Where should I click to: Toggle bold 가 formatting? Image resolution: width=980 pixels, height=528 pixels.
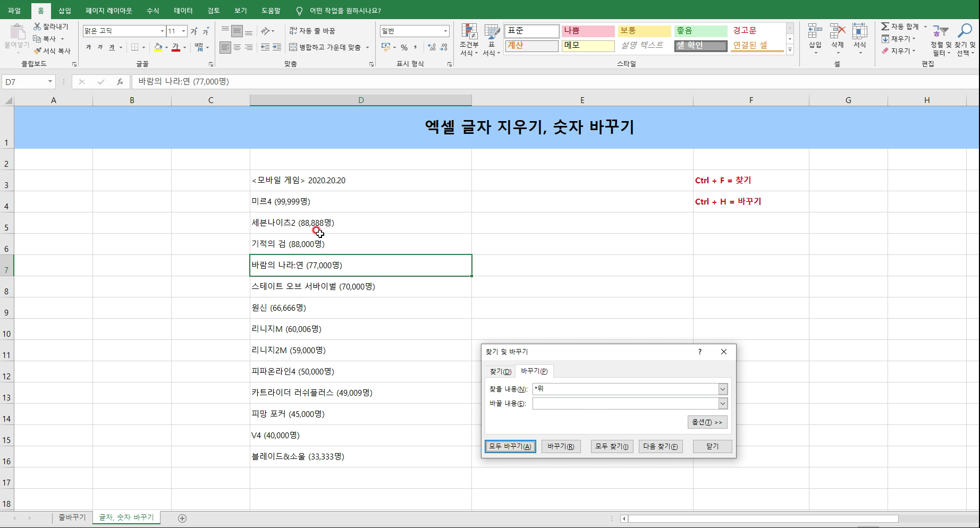88,47
